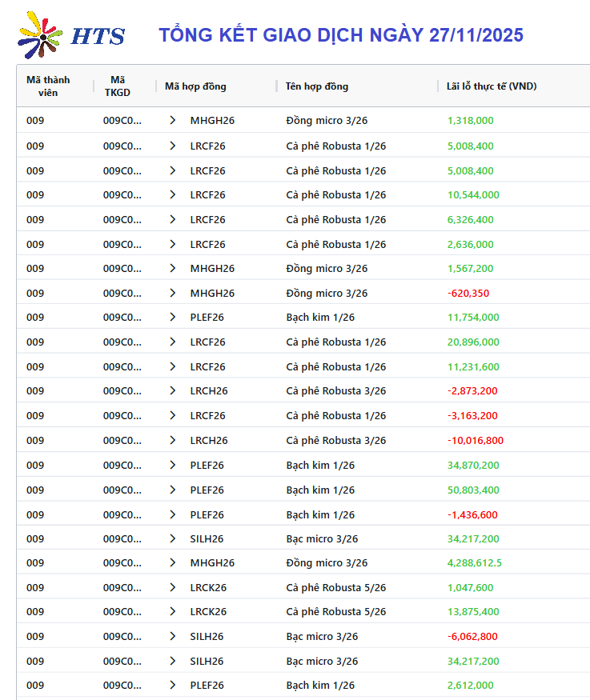Sort by the "Mã TKGD" column header
This screenshot has width=590, height=700.
tap(118, 86)
